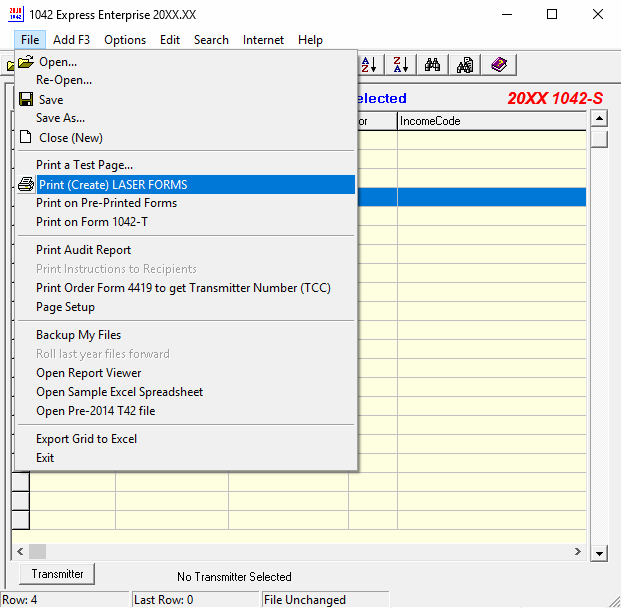Image resolution: width=621 pixels, height=608 pixels.
Task: Click the vertical scrollbar down arrow
Action: (599, 552)
